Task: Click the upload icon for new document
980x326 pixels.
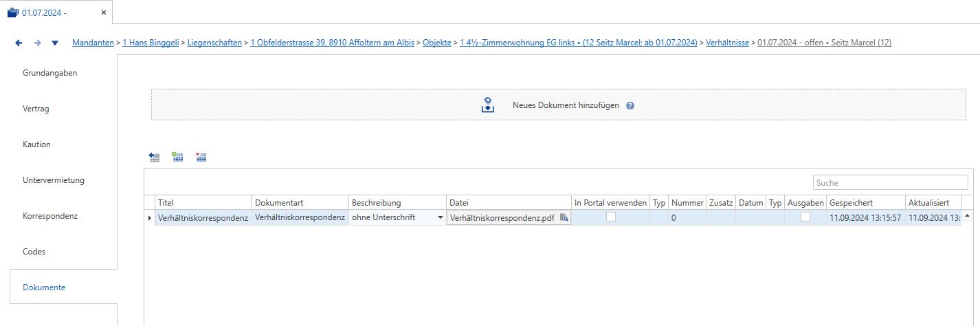Action: [x=487, y=105]
